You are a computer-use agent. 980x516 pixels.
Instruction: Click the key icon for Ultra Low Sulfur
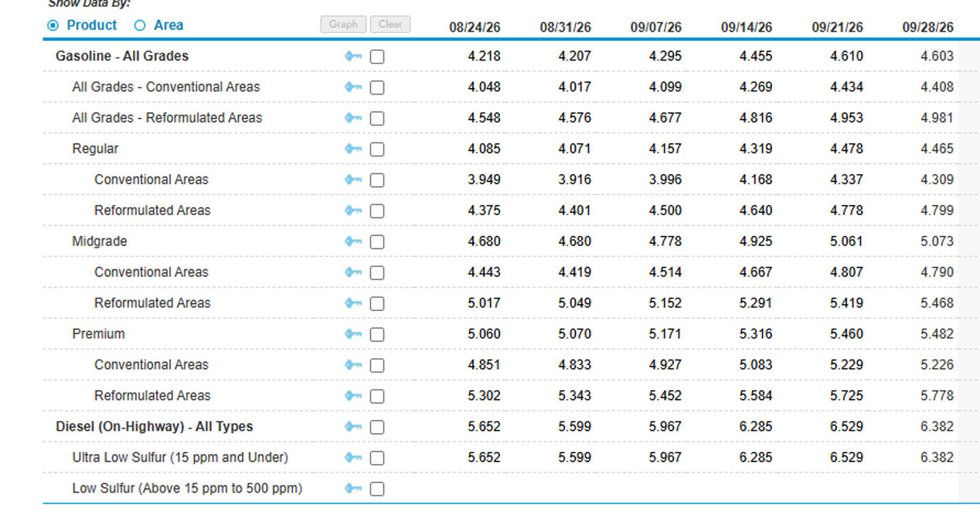[x=353, y=458]
